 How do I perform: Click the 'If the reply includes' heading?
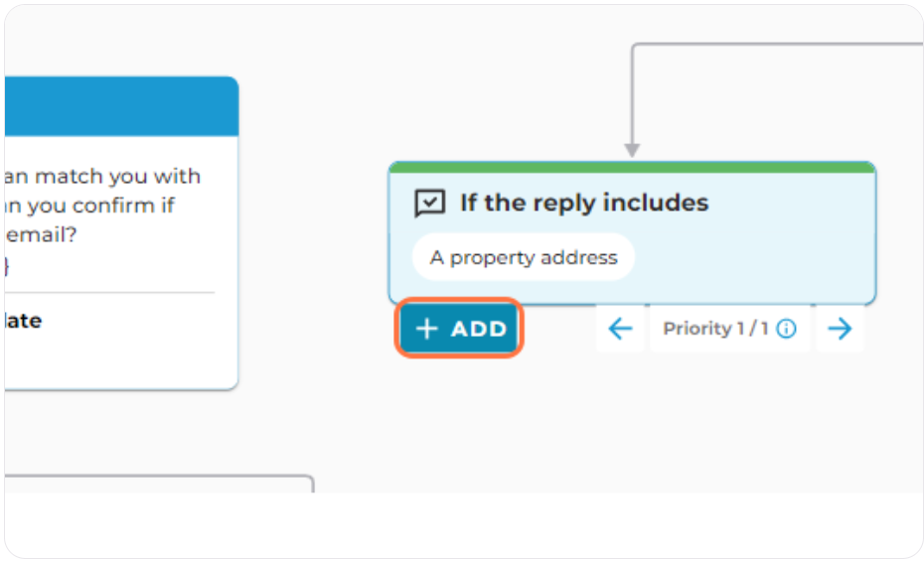pyautogui.click(x=584, y=203)
